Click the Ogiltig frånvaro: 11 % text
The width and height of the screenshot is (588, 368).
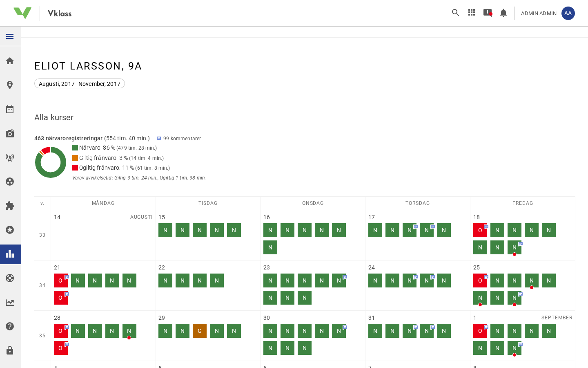[107, 168]
